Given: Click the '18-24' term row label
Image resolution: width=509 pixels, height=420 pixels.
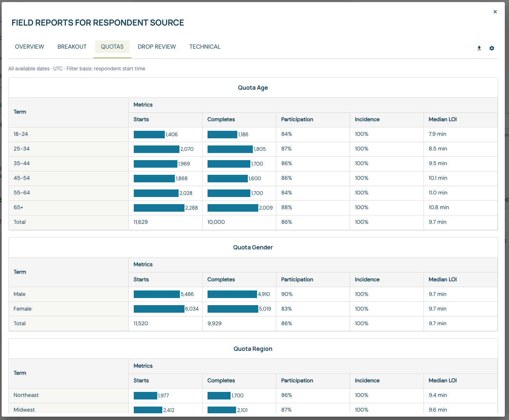Looking at the screenshot, I should (21, 134).
